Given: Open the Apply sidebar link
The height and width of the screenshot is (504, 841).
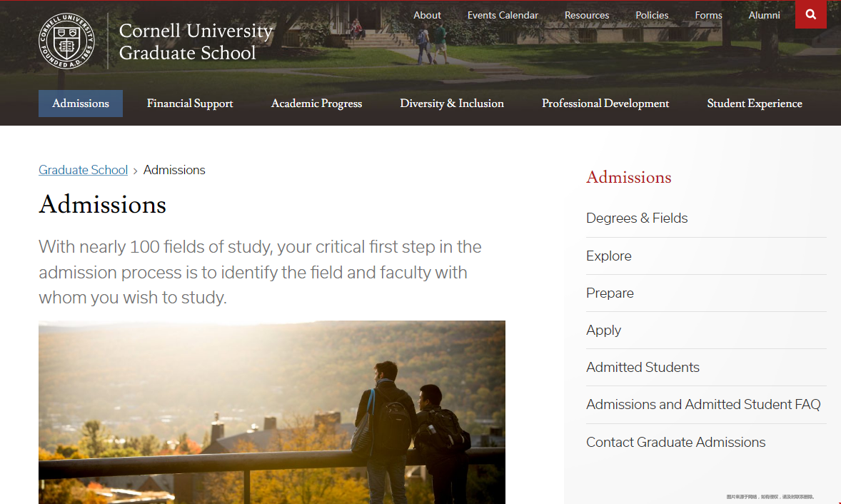Looking at the screenshot, I should 603,331.
